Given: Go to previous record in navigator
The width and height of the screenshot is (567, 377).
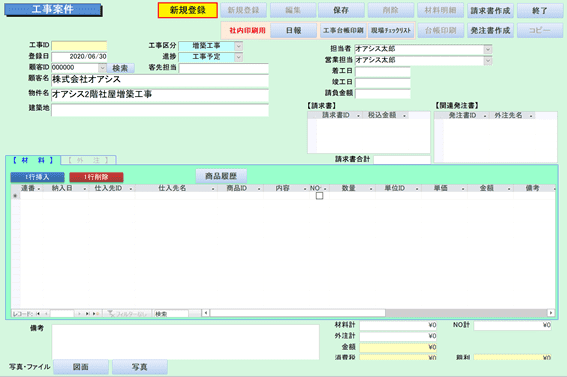Looking at the screenshot, I should [x=46, y=314].
